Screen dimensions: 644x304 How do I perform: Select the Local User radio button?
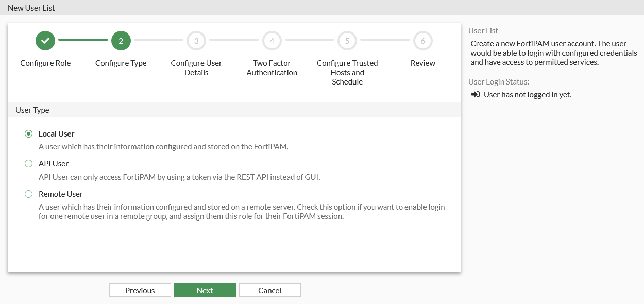point(29,133)
